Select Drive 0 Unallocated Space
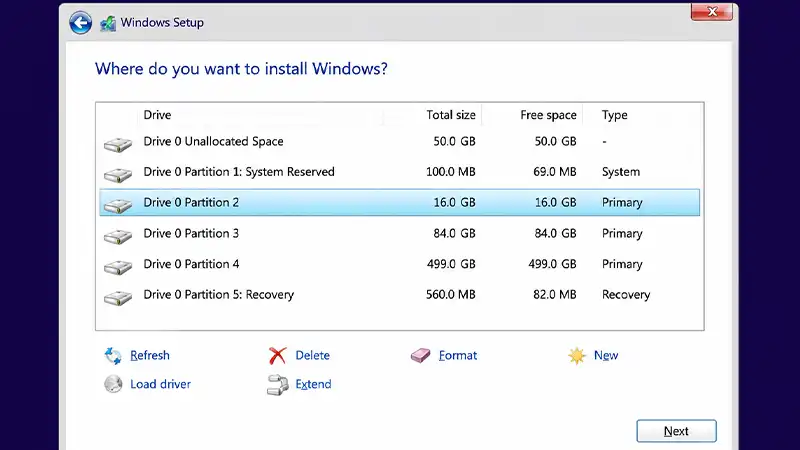The height and width of the screenshot is (450, 800). click(399, 141)
